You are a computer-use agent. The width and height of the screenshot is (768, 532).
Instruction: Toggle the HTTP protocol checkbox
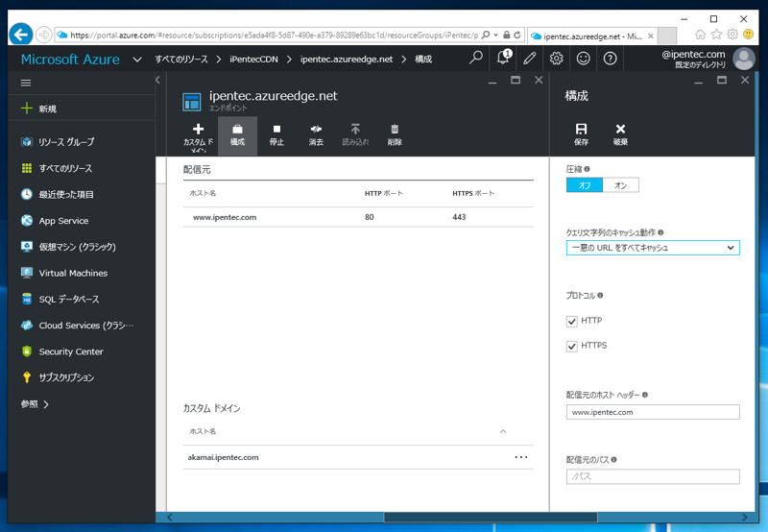(571, 322)
